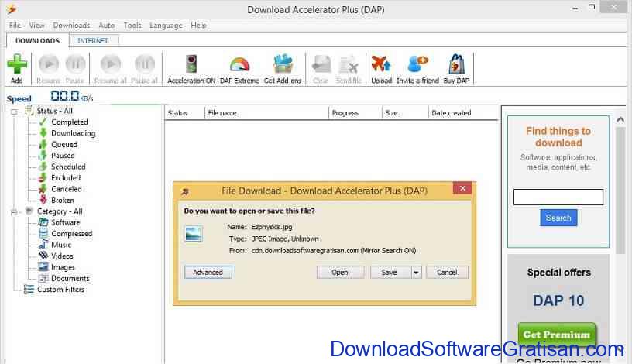Click Cancel in File Download dialog
This screenshot has height=364, width=632.
[x=447, y=273]
